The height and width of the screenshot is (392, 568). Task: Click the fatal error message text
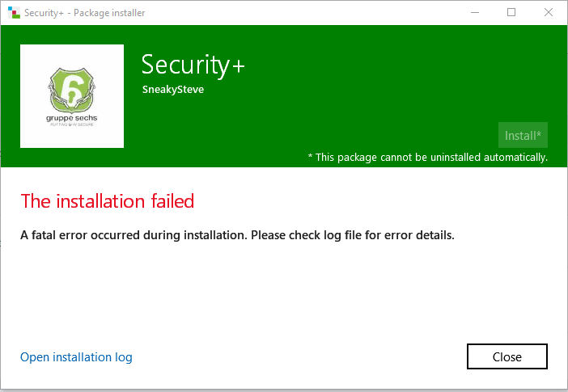pos(237,236)
